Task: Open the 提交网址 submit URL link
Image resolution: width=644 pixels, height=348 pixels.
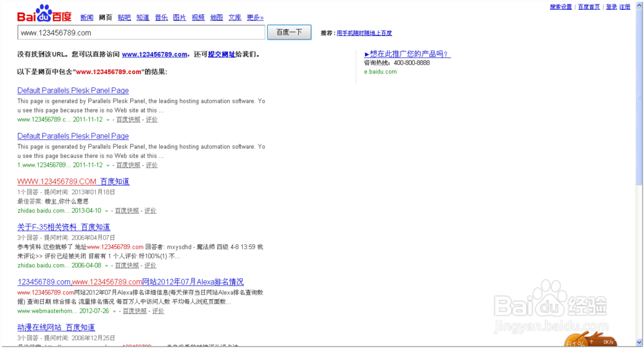Action: 222,54
